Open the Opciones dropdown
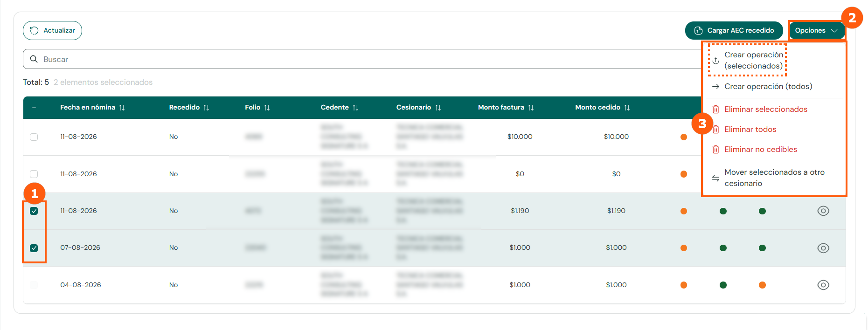Image resolution: width=868 pixels, height=330 pixels. click(817, 30)
